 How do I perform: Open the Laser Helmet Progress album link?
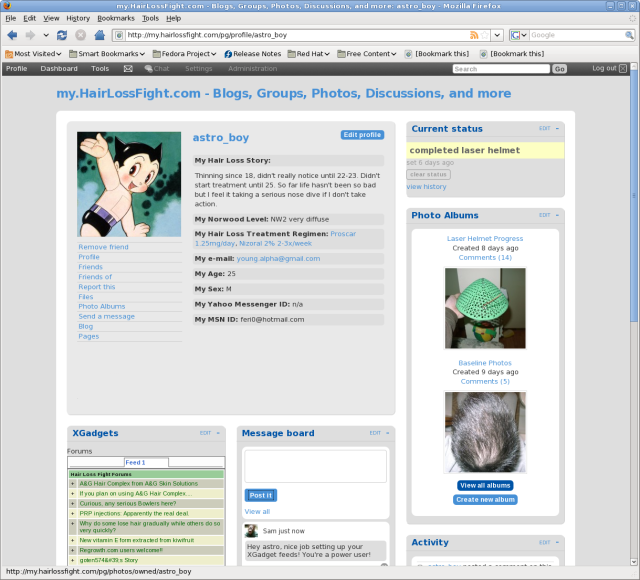click(x=485, y=238)
